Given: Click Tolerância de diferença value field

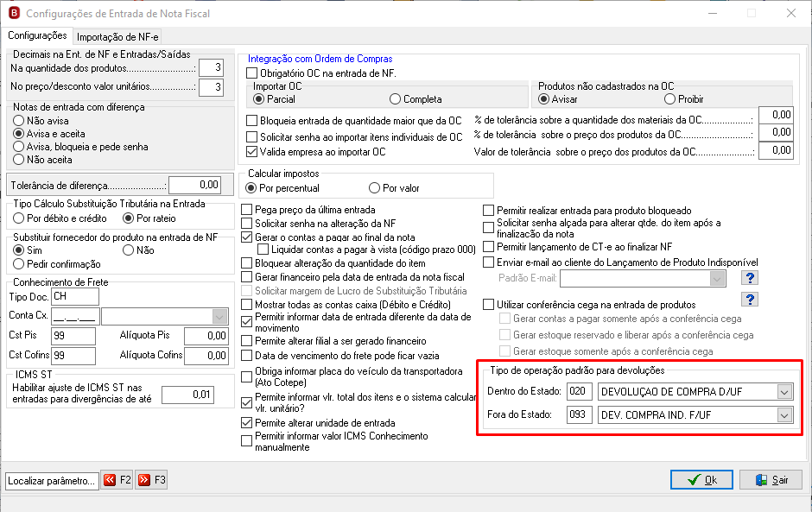Looking at the screenshot, I should tap(194, 185).
